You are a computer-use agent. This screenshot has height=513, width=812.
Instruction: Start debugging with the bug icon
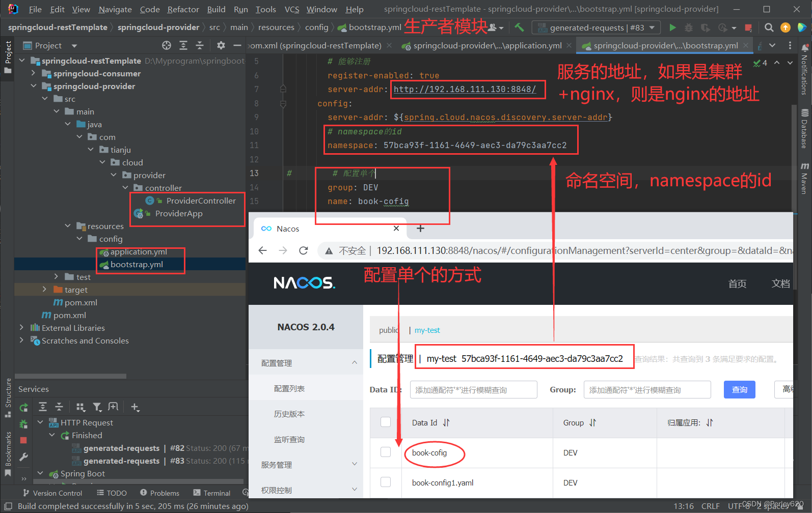pos(689,27)
